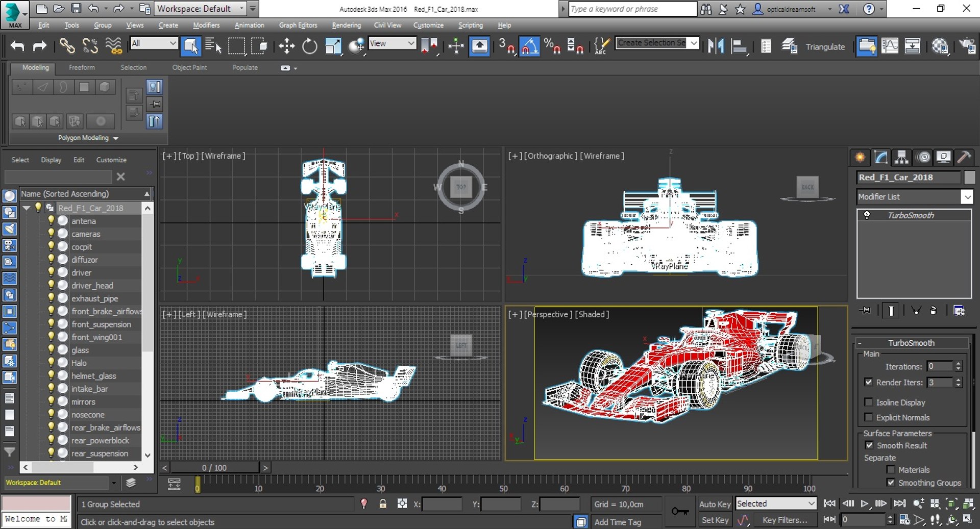
Task: Click the Unlink Selection icon
Action: (x=90, y=46)
